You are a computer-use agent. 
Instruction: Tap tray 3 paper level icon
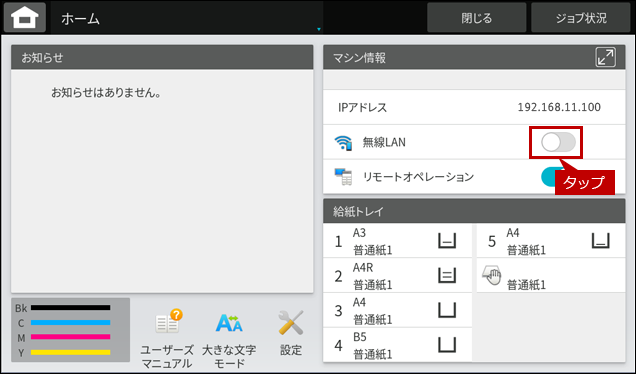click(447, 310)
